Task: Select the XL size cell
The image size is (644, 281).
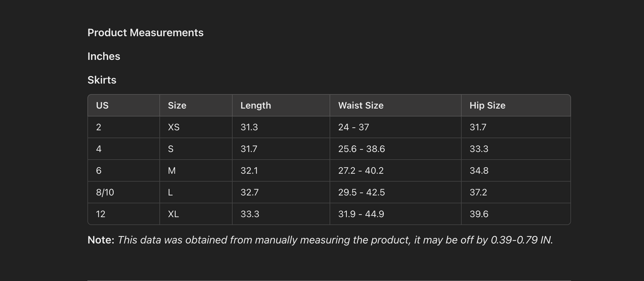Action: (173, 214)
